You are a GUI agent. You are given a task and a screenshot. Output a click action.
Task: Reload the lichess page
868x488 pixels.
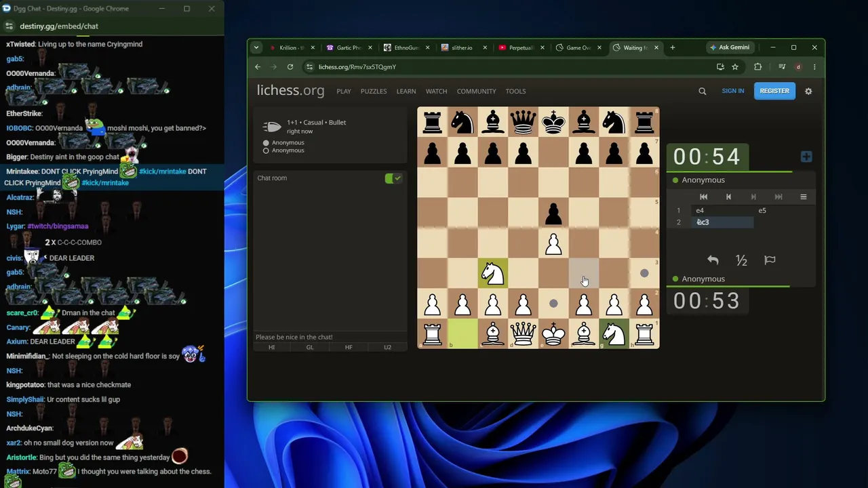point(290,67)
